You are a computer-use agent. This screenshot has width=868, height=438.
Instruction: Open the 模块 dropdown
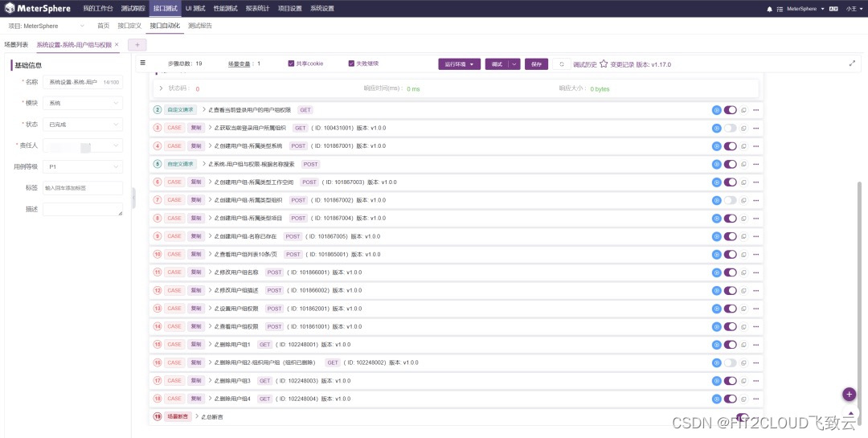click(83, 103)
